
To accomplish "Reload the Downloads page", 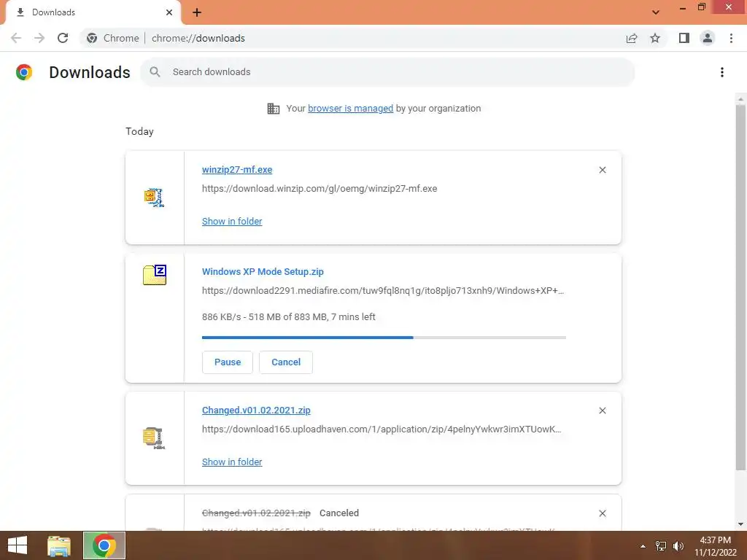I will [x=63, y=38].
